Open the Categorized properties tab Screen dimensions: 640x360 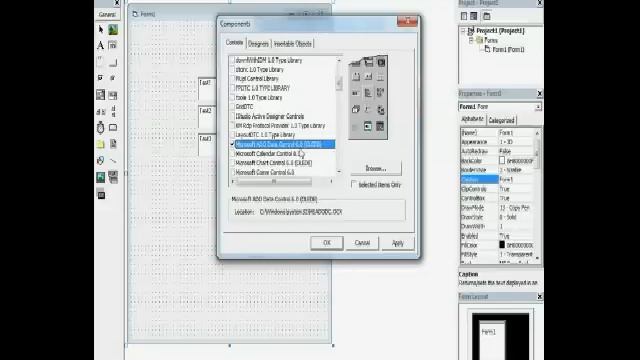click(502, 120)
